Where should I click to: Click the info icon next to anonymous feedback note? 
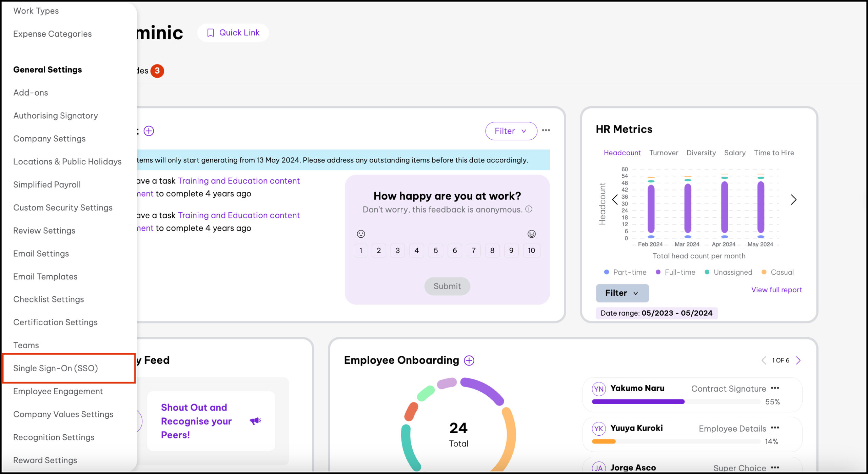click(528, 210)
